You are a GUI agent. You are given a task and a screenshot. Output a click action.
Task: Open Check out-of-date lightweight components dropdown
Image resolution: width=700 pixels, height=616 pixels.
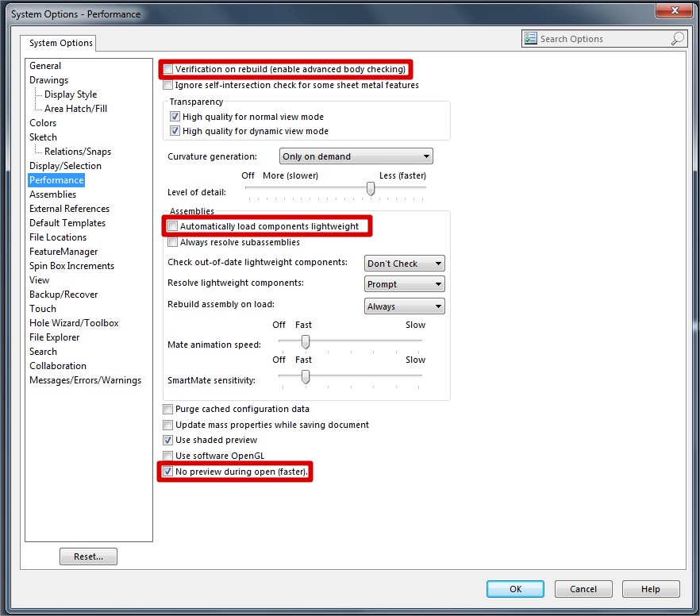click(405, 264)
